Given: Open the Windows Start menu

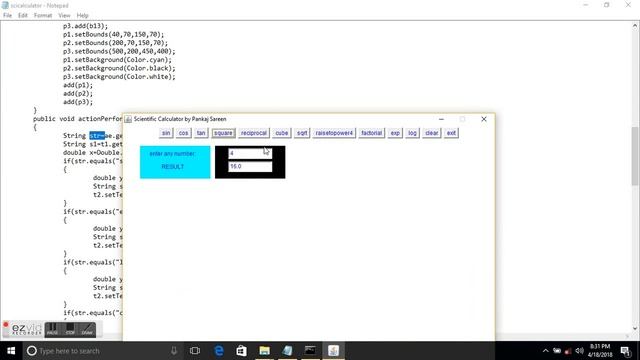Looking at the screenshot, I should click(x=11, y=351).
